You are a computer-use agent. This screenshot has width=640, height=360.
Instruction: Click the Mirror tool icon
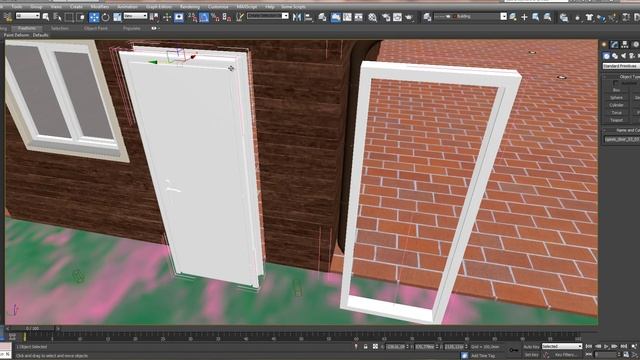pyautogui.click(x=297, y=17)
